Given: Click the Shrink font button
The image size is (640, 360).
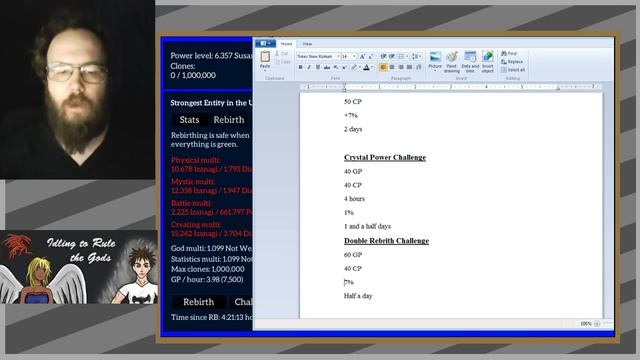Looking at the screenshot, I should click(x=370, y=56).
